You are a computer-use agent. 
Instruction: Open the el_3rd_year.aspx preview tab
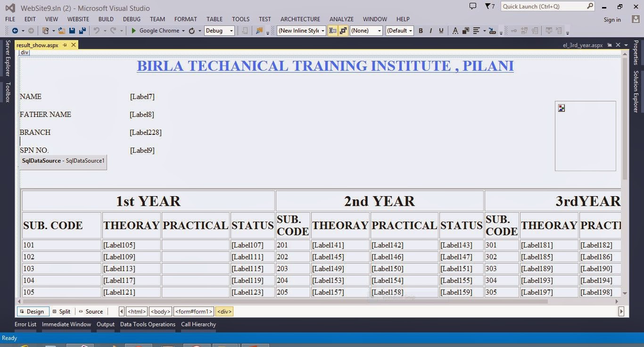[x=583, y=45]
